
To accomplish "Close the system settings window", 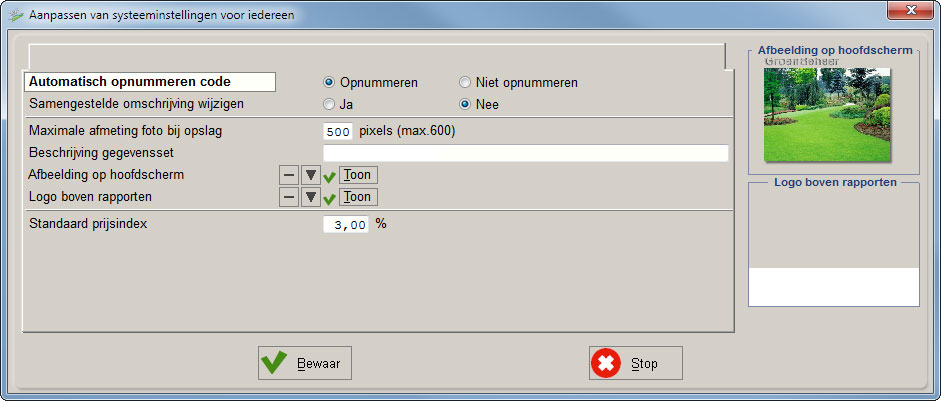I will 908,13.
